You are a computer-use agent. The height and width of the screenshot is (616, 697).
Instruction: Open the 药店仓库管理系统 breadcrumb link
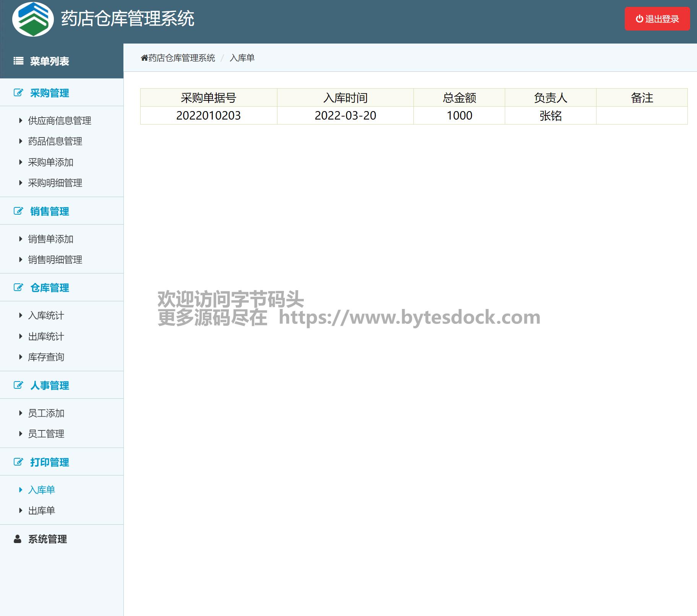[x=182, y=58]
